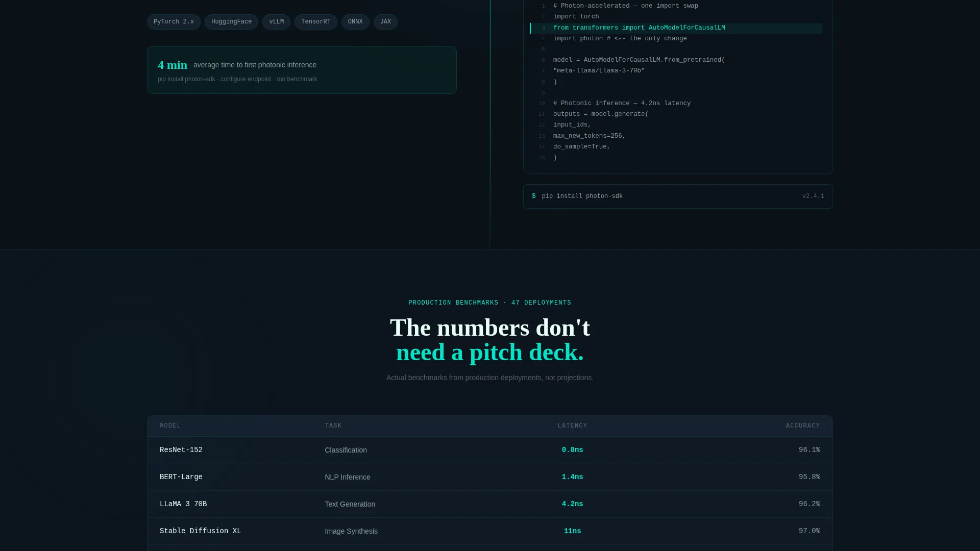Click the 'Text Generation' task cell
The width and height of the screenshot is (980, 551).
[350, 504]
